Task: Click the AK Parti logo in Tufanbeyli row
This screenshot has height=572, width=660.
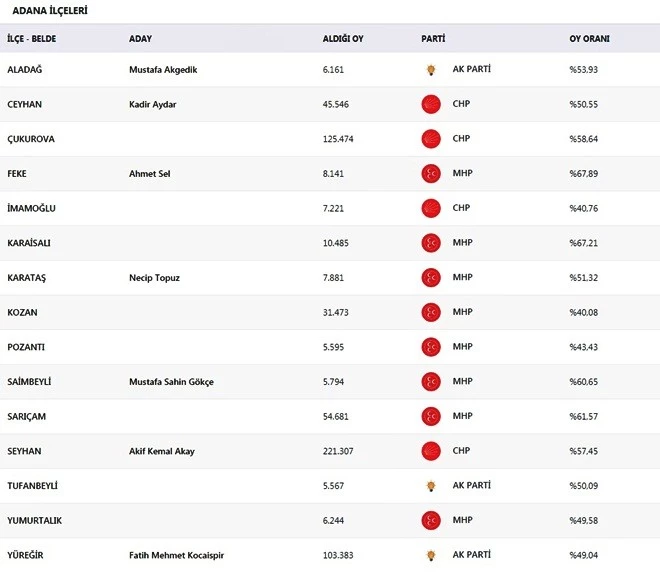Action: [431, 486]
